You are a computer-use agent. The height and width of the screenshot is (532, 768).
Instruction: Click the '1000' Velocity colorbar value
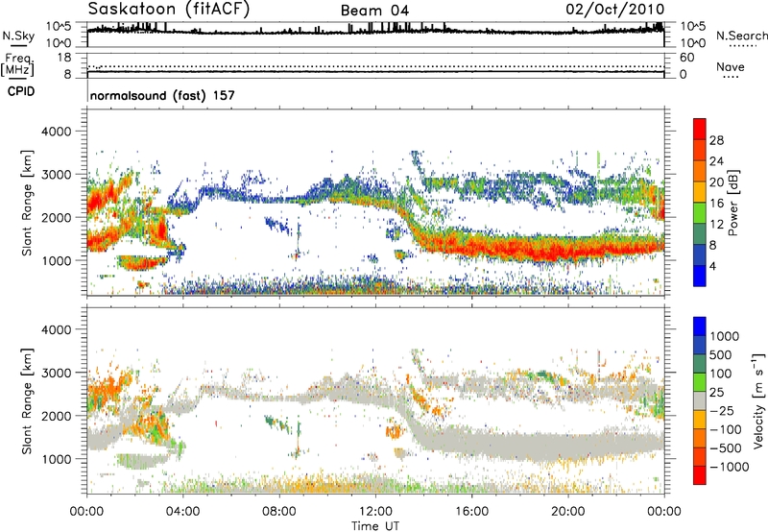pos(724,336)
